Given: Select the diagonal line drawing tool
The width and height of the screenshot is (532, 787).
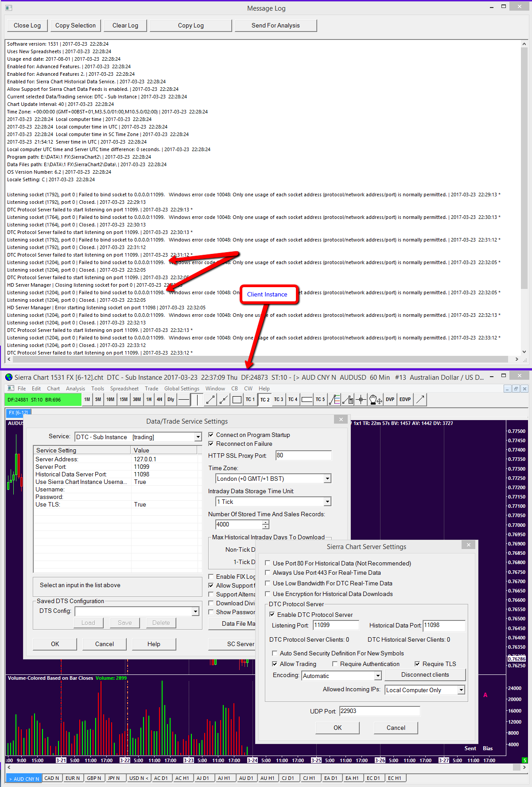Looking at the screenshot, I should [x=210, y=399].
